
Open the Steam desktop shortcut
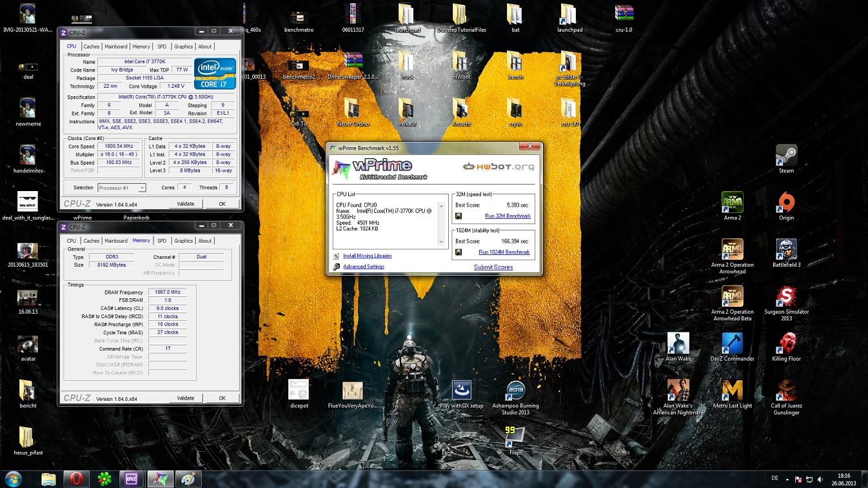point(786,156)
